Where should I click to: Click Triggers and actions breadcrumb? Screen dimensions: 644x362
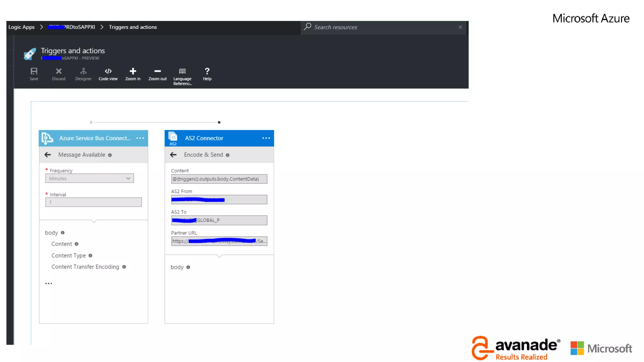click(133, 27)
